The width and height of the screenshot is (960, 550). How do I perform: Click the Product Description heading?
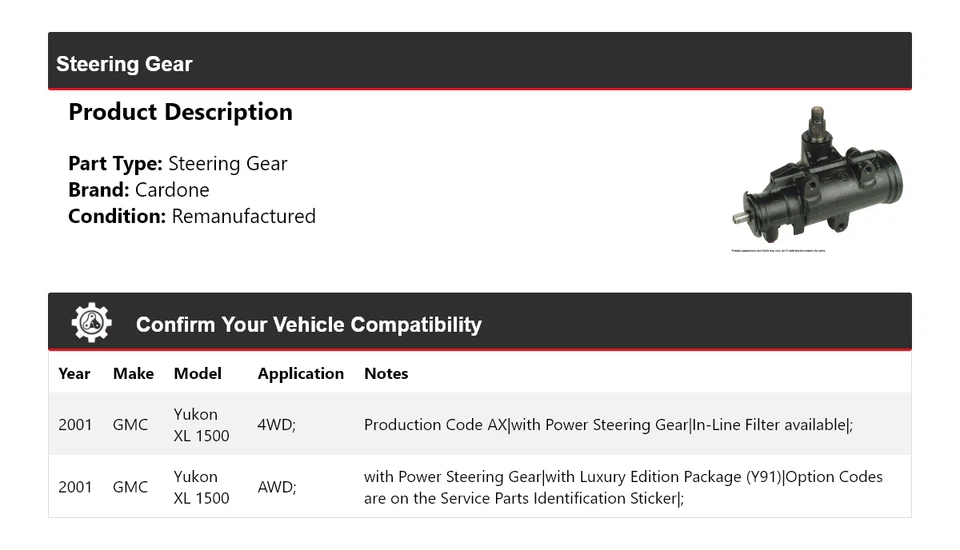pos(180,112)
